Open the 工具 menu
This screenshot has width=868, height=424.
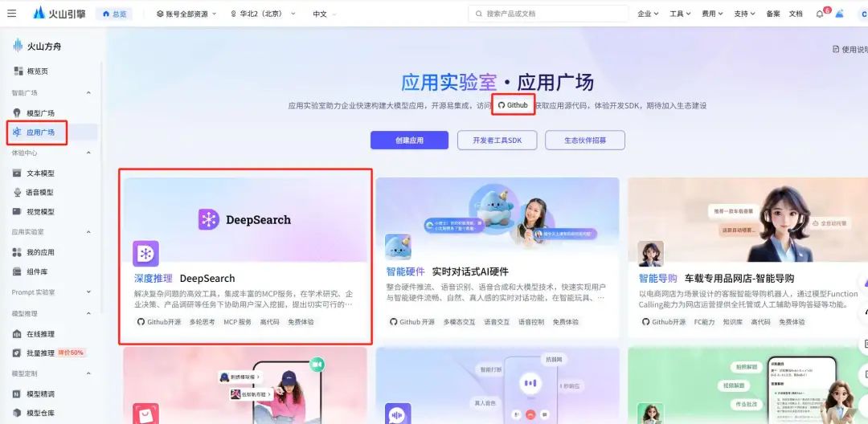(x=680, y=14)
